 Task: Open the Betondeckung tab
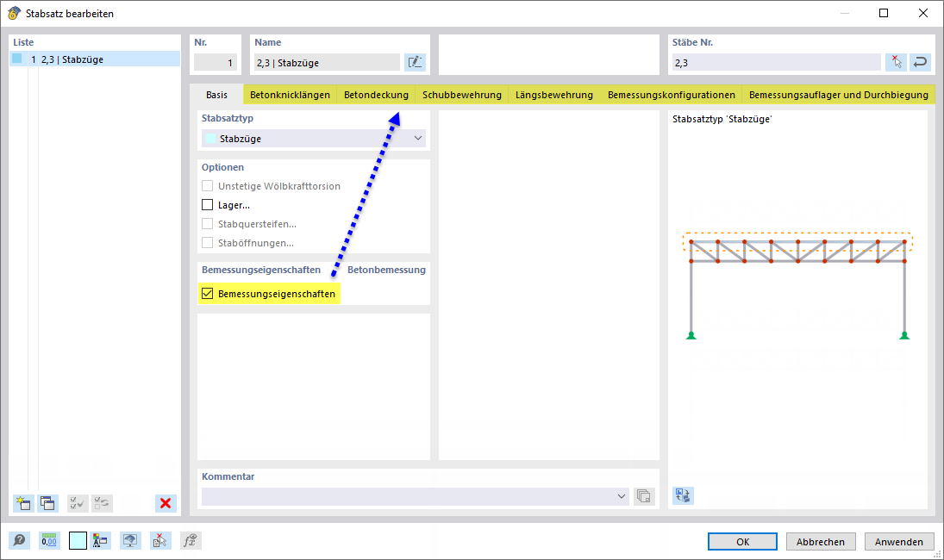coord(376,95)
